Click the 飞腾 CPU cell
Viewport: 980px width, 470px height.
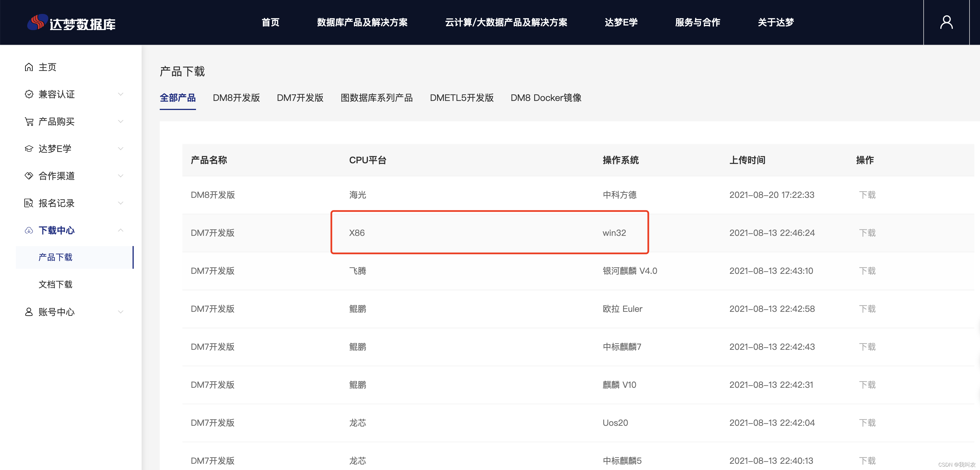coord(358,271)
